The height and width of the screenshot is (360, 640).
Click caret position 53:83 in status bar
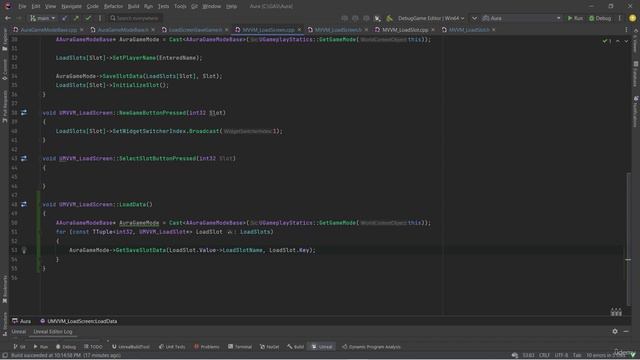pyautogui.click(x=528, y=356)
